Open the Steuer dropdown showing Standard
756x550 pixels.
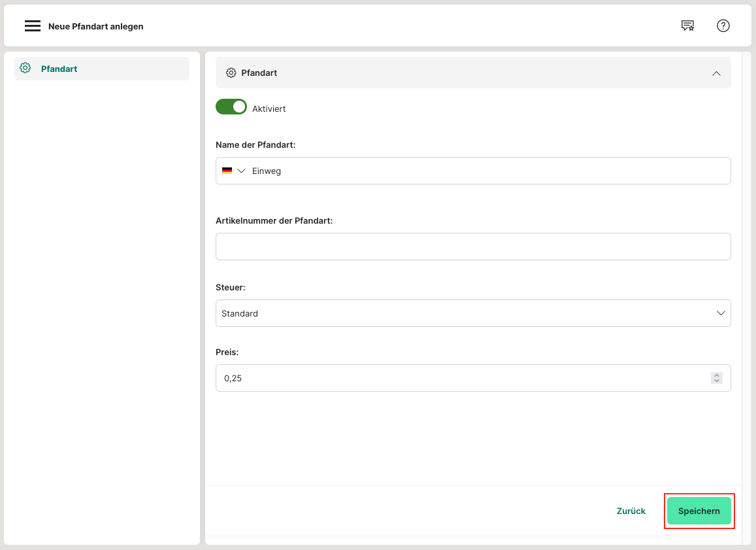pos(473,313)
